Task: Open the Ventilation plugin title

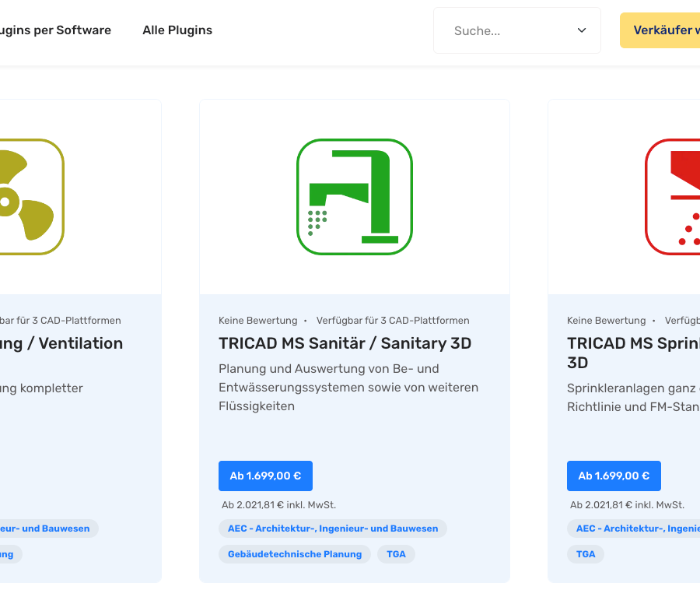Action: pyautogui.click(x=62, y=343)
